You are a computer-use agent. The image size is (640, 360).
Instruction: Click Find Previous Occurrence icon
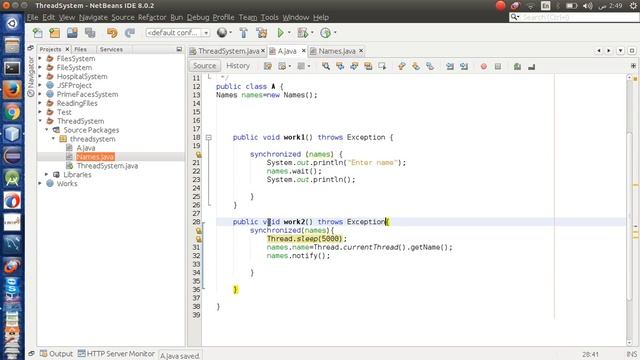[x=340, y=66]
